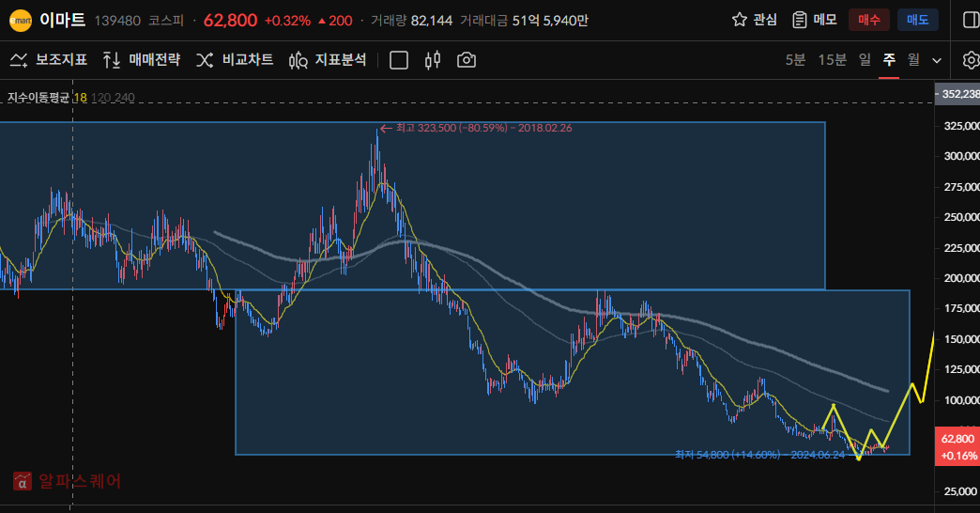
Task: Open 보조지표 auxiliary indicators
Action: (x=49, y=60)
